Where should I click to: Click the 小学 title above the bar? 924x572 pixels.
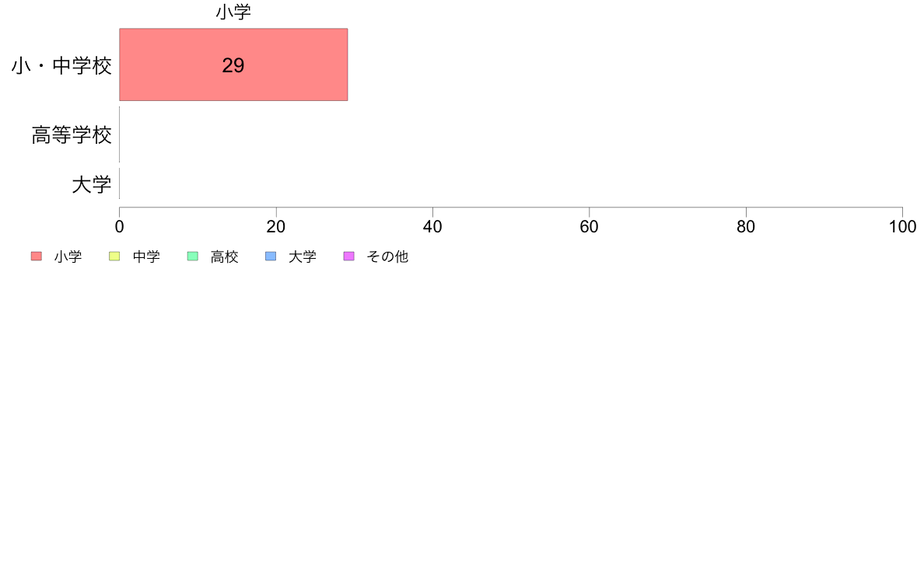233,12
